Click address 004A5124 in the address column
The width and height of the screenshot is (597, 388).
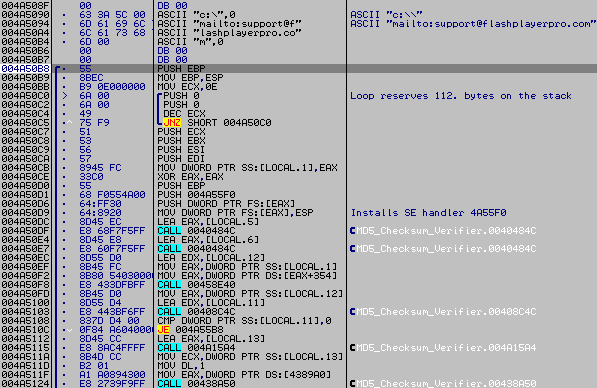pos(26,383)
